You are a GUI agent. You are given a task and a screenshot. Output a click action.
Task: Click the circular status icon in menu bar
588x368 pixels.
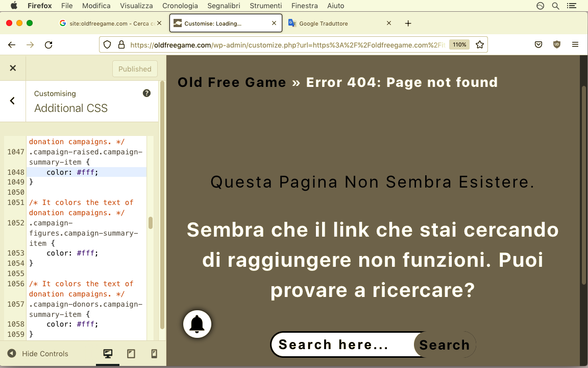[x=541, y=6]
